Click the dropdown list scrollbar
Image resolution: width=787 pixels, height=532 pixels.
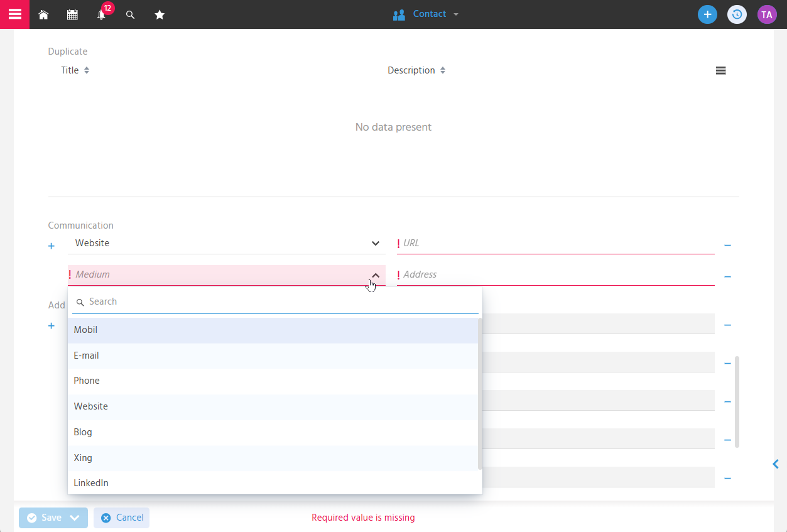coord(480,394)
